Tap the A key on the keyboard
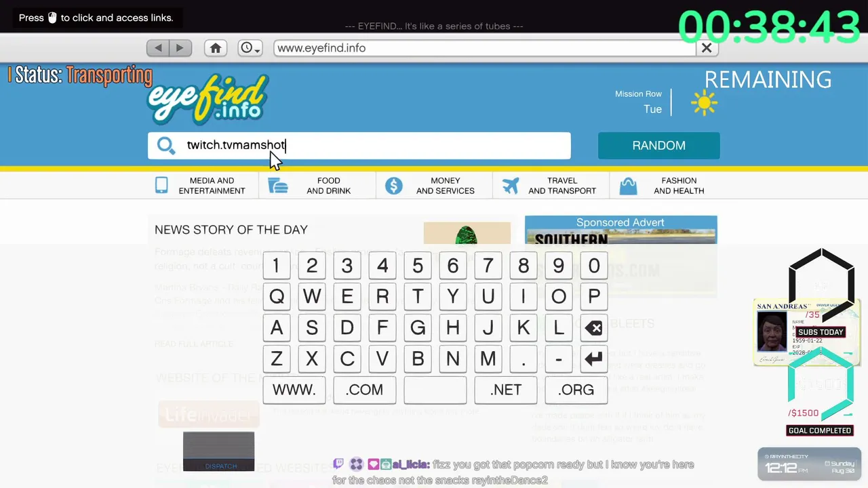 coord(276,328)
